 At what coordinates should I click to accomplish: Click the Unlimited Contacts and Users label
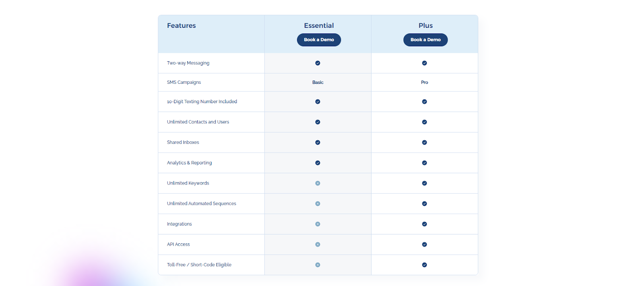[198, 122]
